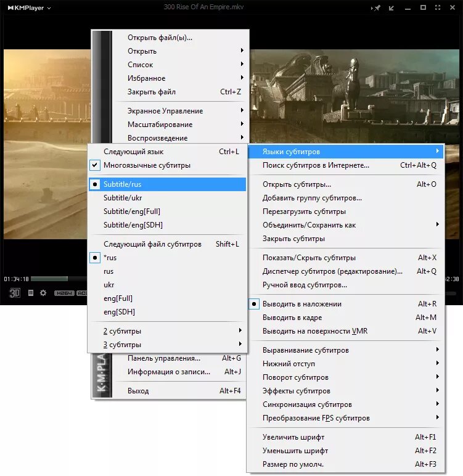Select Следующий язык entry
463x476 pixels.
(167, 152)
